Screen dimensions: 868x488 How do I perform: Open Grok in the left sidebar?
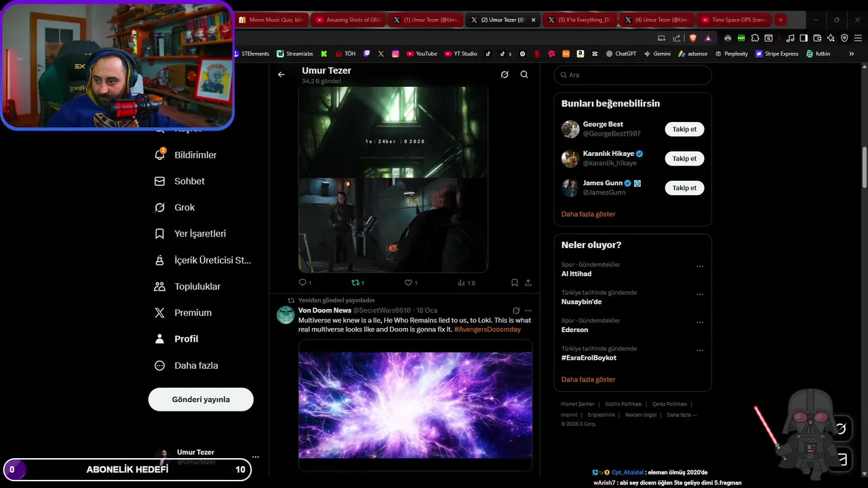174,207
